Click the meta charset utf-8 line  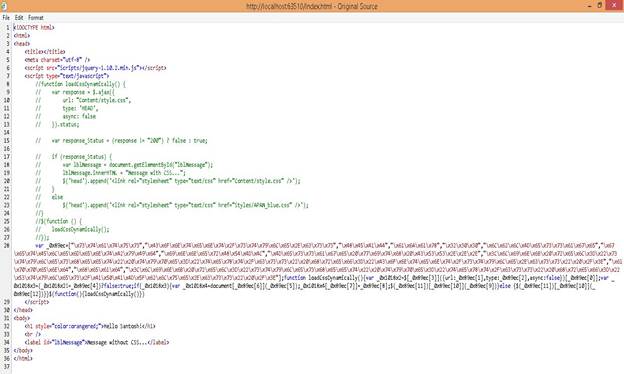click(57, 60)
